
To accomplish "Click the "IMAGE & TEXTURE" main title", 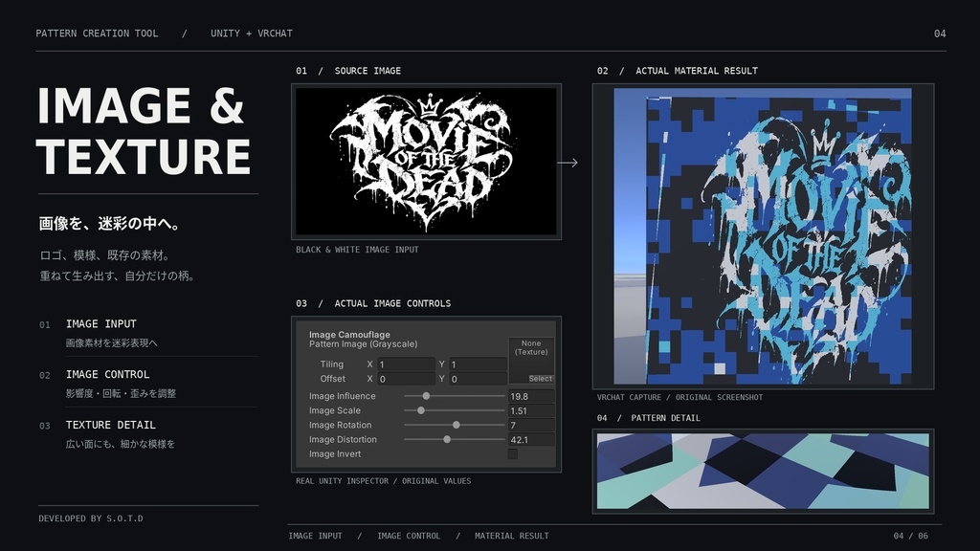I will pos(144,130).
